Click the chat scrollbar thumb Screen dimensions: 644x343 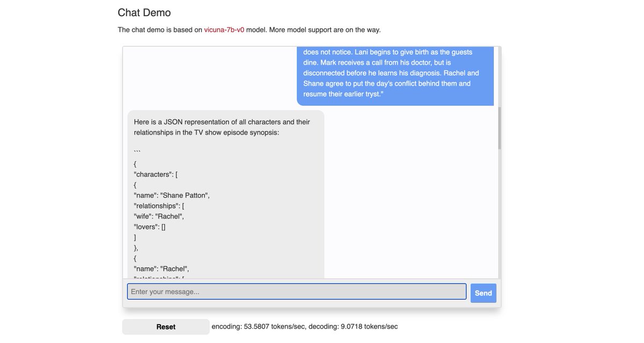coord(499,128)
